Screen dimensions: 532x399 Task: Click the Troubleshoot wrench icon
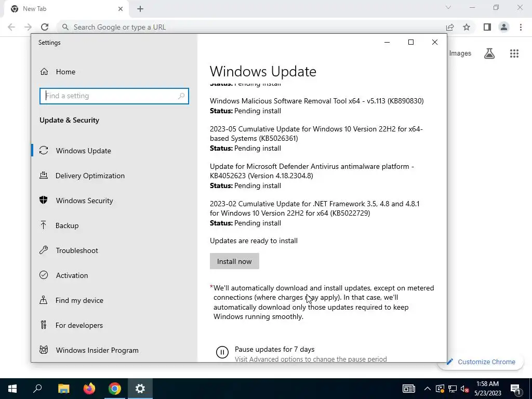pyautogui.click(x=44, y=250)
